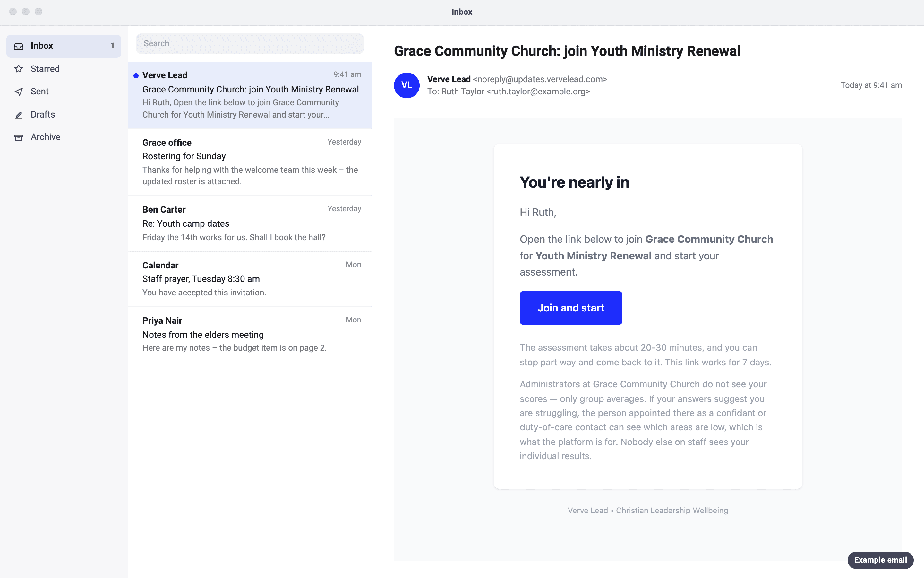The image size is (924, 578).
Task: Click the Inbox unread count badge
Action: tap(112, 46)
